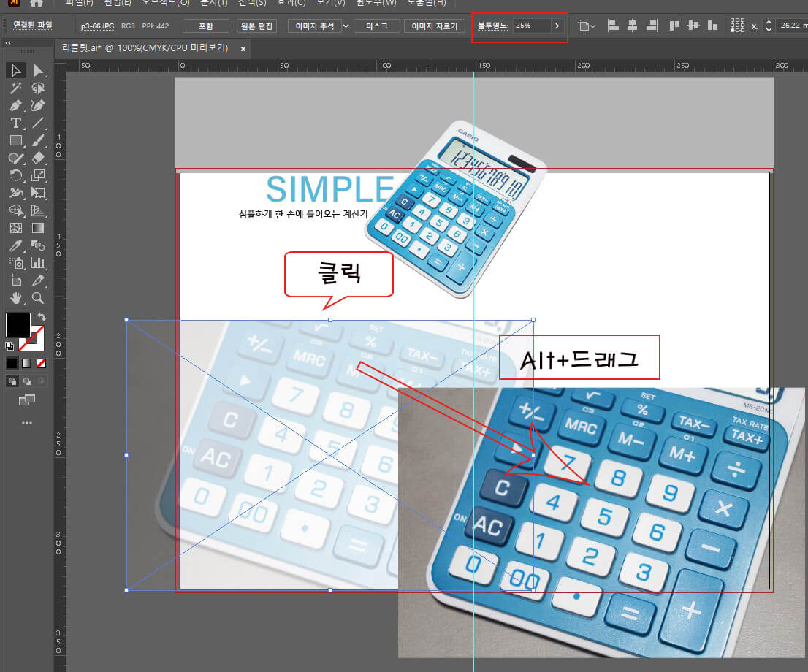Screen dimensions: 808x672
Task: Reset to default fill and stroke
Action: pos(9,345)
